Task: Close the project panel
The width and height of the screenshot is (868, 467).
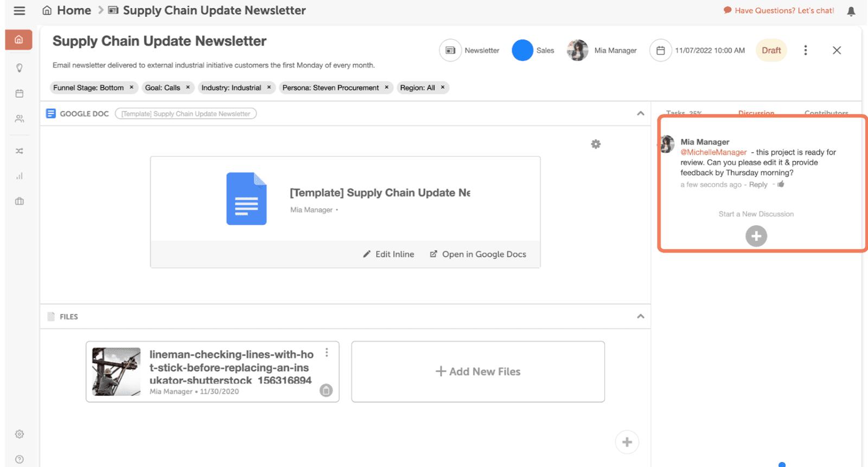Action: tap(837, 51)
